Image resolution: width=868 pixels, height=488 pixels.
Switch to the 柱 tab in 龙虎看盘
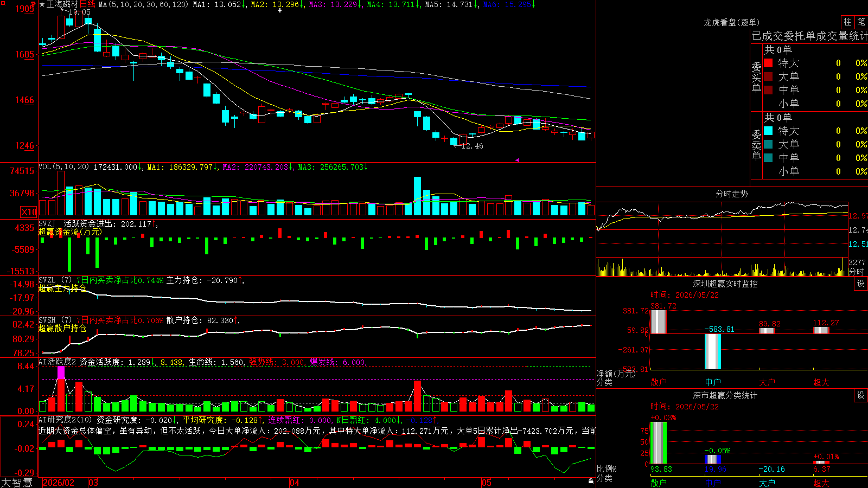coord(847,22)
